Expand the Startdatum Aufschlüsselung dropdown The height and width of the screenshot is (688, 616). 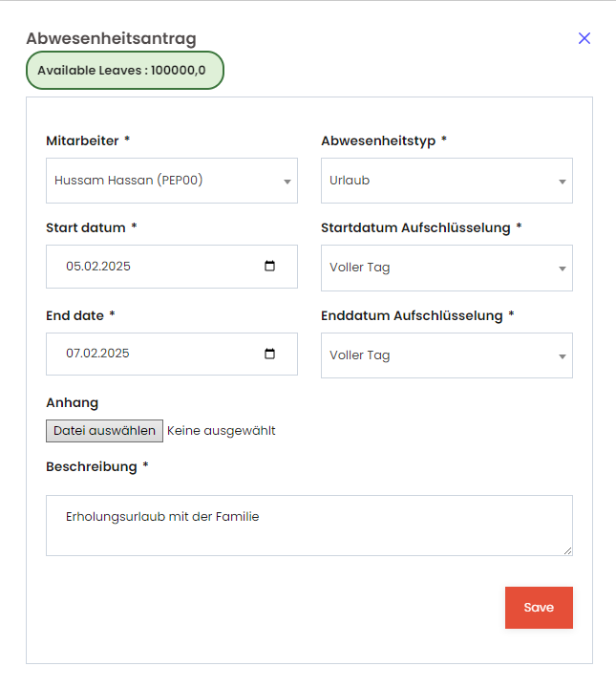pyautogui.click(x=447, y=268)
